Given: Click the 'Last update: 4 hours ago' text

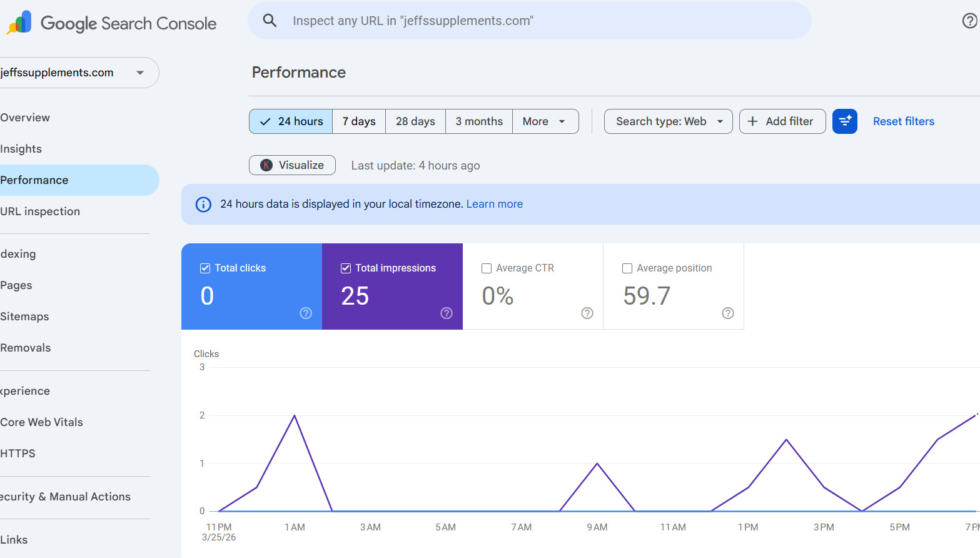Looking at the screenshot, I should pos(416,166).
